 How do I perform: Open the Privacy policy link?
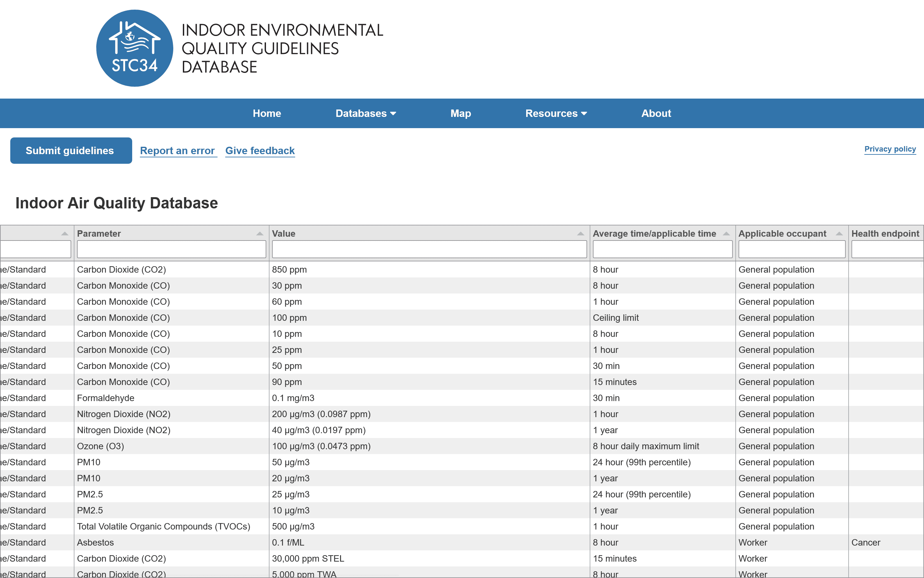890,149
